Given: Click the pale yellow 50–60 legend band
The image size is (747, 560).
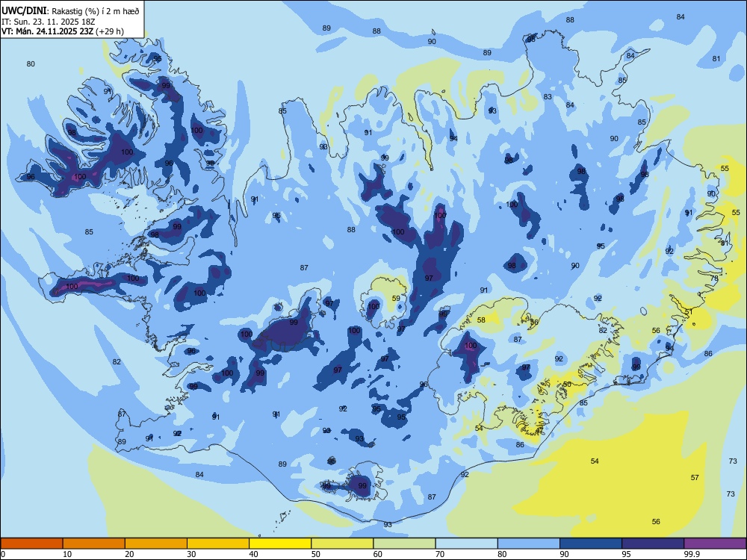Looking at the screenshot, I should [342, 544].
